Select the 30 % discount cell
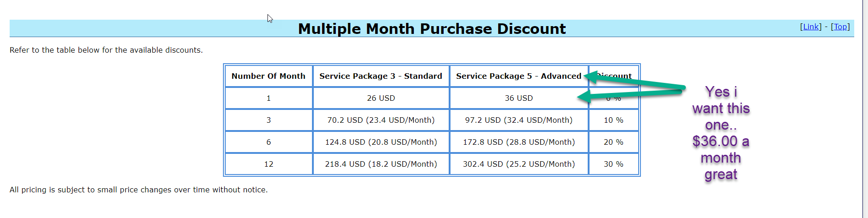 pos(613,164)
